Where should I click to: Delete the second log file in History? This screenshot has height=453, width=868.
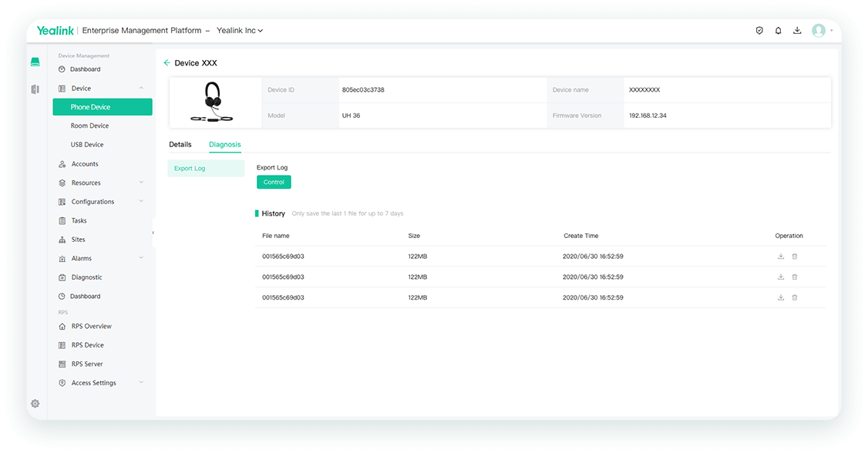(795, 277)
